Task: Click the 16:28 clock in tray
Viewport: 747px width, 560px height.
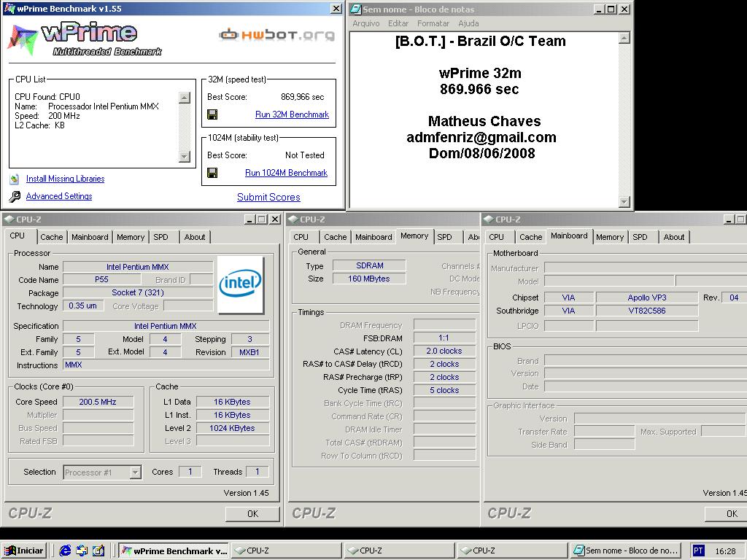Action: click(726, 551)
